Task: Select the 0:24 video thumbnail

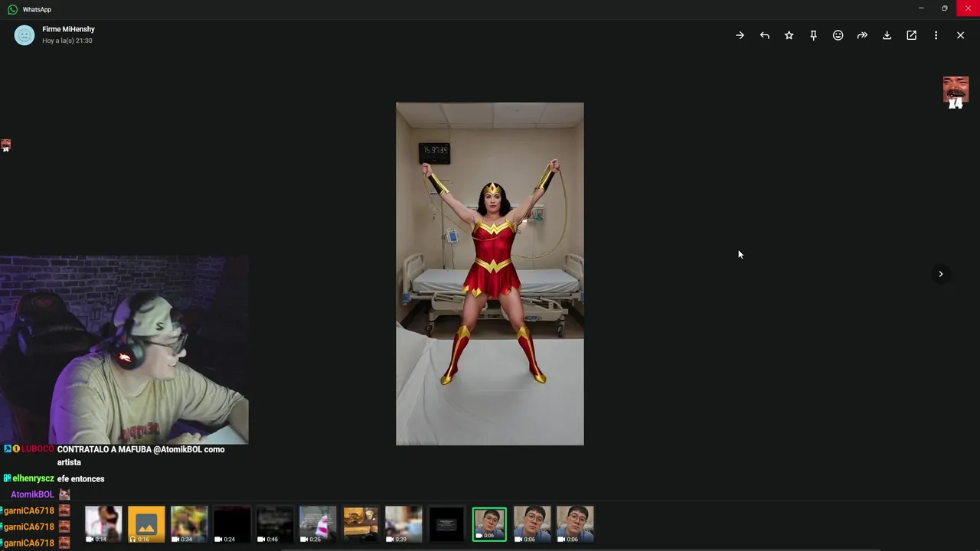Action: [x=232, y=524]
